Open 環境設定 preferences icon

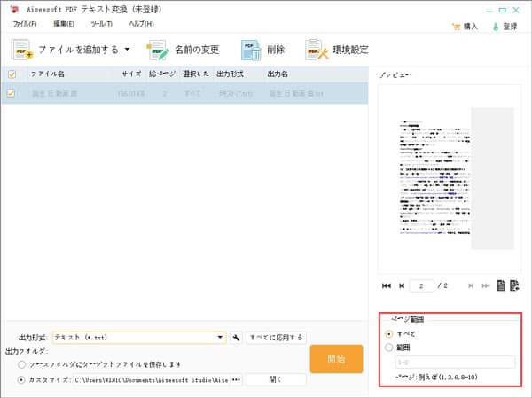pos(317,50)
